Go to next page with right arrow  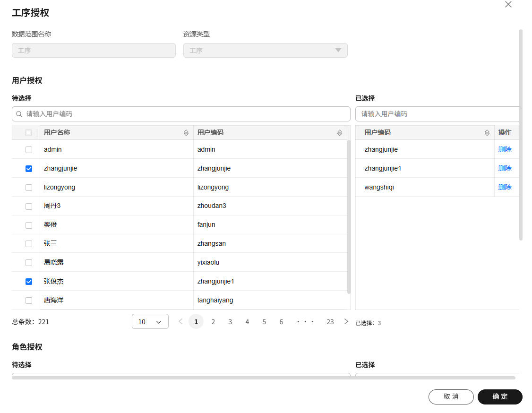(x=346, y=321)
